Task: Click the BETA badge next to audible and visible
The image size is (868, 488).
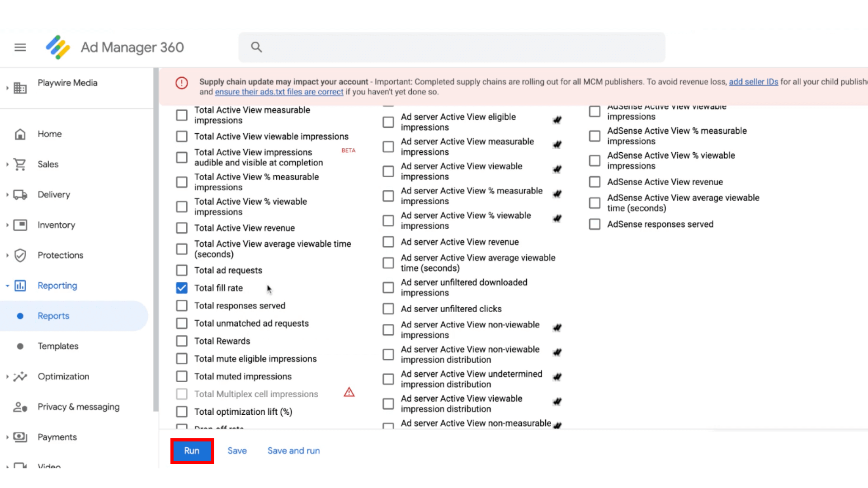Action: coord(348,150)
